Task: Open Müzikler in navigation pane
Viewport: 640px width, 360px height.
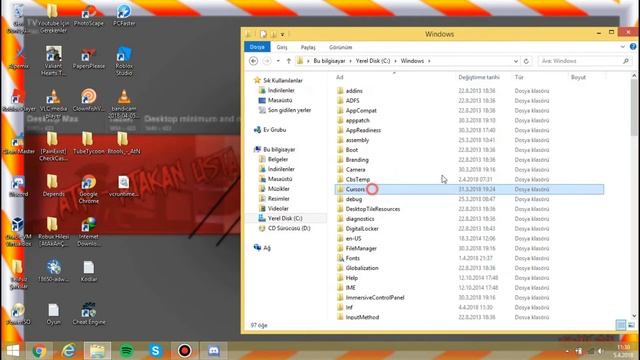Action: pos(278,189)
